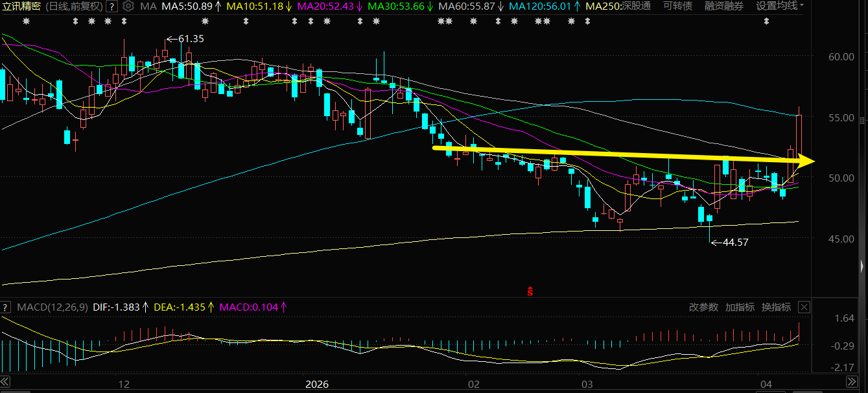Click the 44.57 low price label
The image size is (868, 393).
734,243
